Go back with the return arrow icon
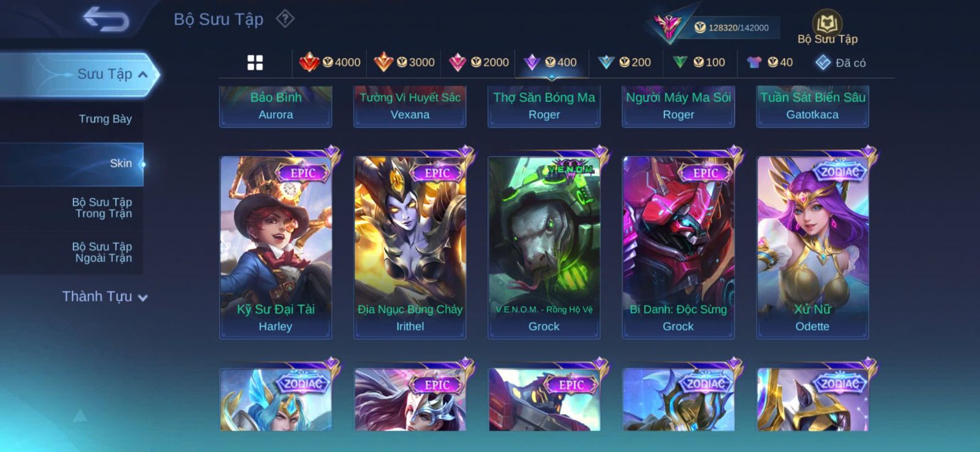This screenshot has height=452, width=980. [105, 18]
